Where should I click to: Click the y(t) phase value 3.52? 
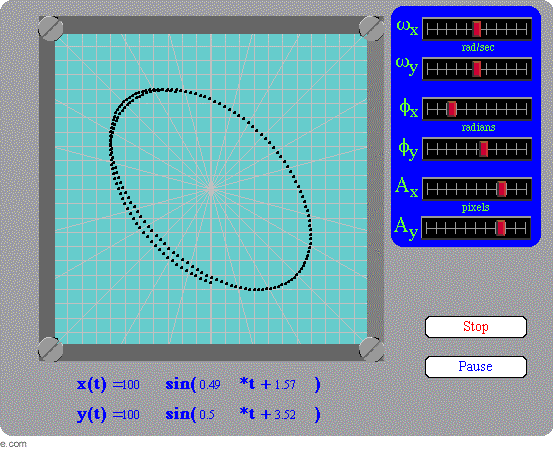285,414
